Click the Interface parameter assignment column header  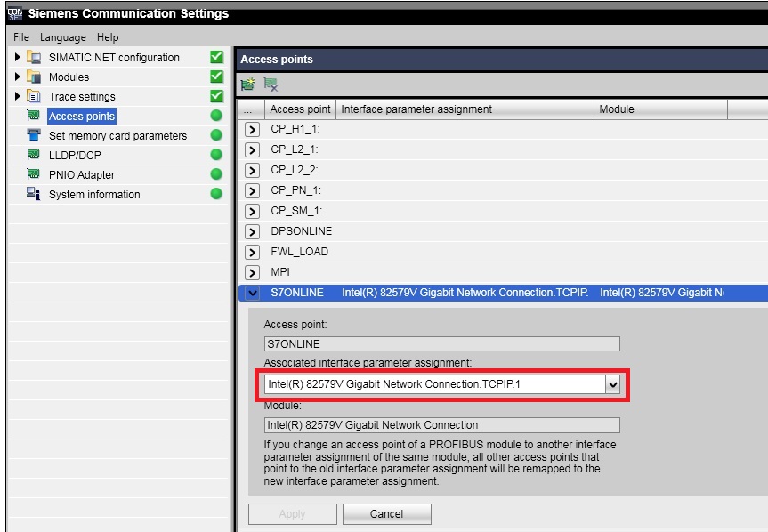coord(465,109)
